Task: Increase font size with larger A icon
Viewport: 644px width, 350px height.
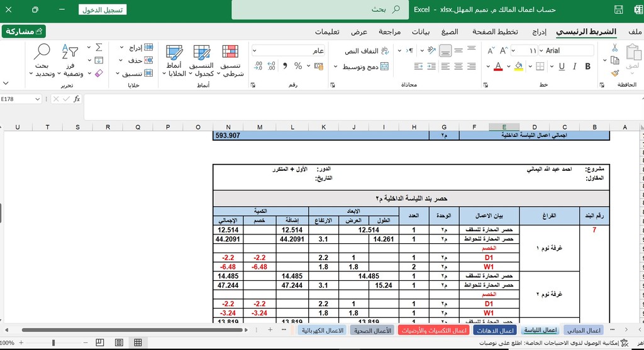Action: pyautogui.click(x=504, y=50)
